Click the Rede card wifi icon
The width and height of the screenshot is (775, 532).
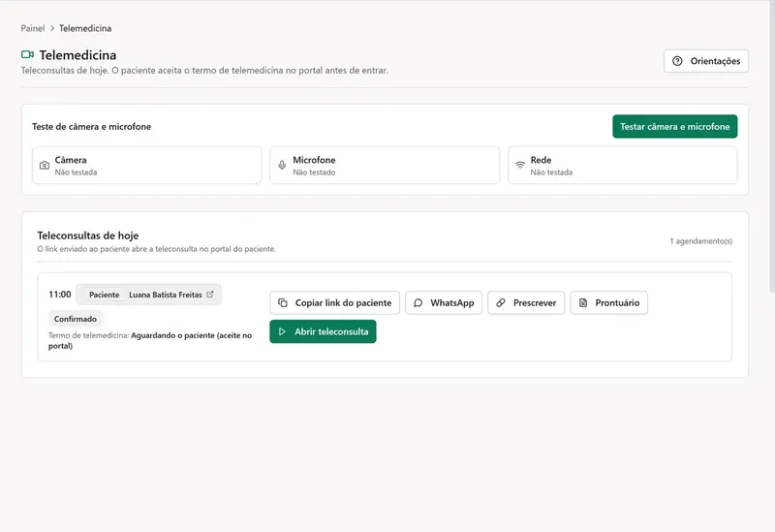tap(520, 165)
